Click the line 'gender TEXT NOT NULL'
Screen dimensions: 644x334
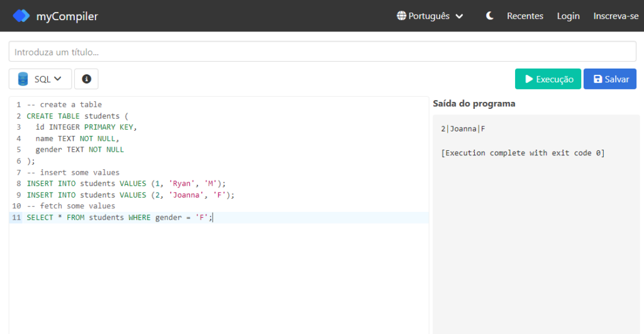(80, 150)
